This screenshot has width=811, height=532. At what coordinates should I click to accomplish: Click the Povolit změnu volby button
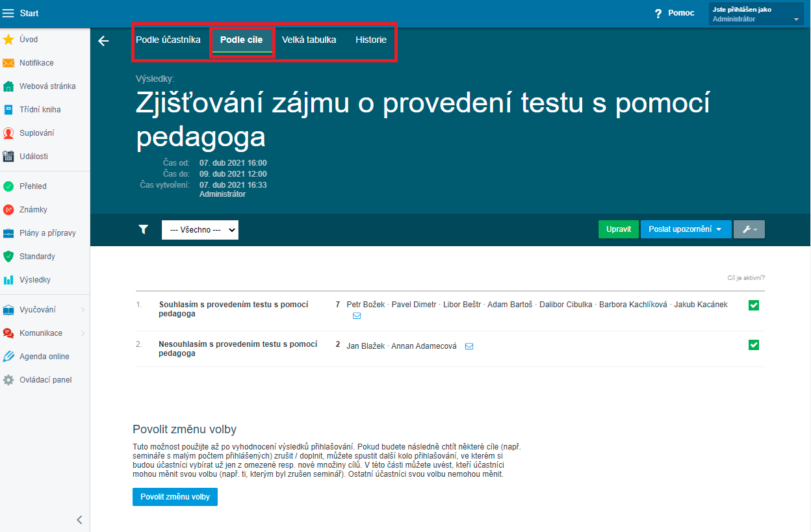175,496
